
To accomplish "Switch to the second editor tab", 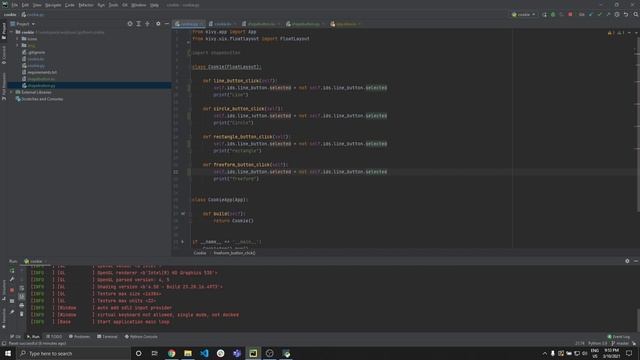I will (x=222, y=24).
